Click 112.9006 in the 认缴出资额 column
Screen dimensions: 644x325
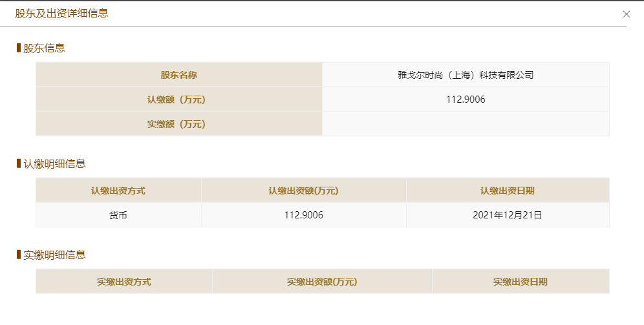pyautogui.click(x=304, y=215)
